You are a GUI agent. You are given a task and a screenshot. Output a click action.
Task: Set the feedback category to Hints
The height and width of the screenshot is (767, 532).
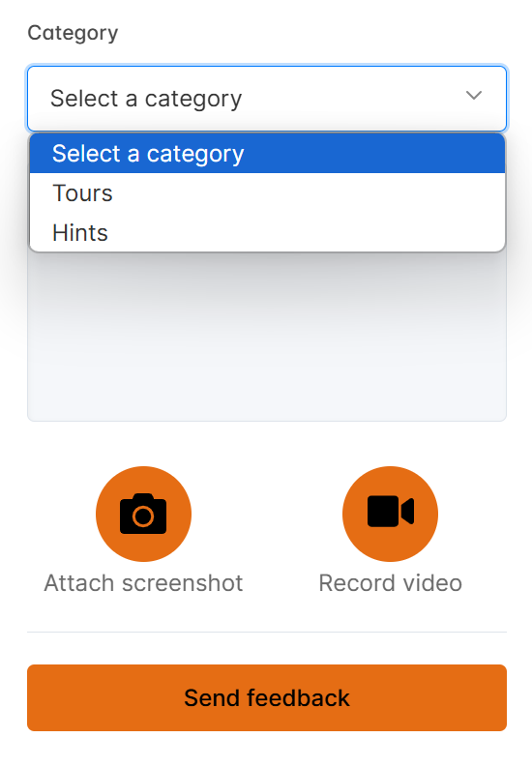267,232
